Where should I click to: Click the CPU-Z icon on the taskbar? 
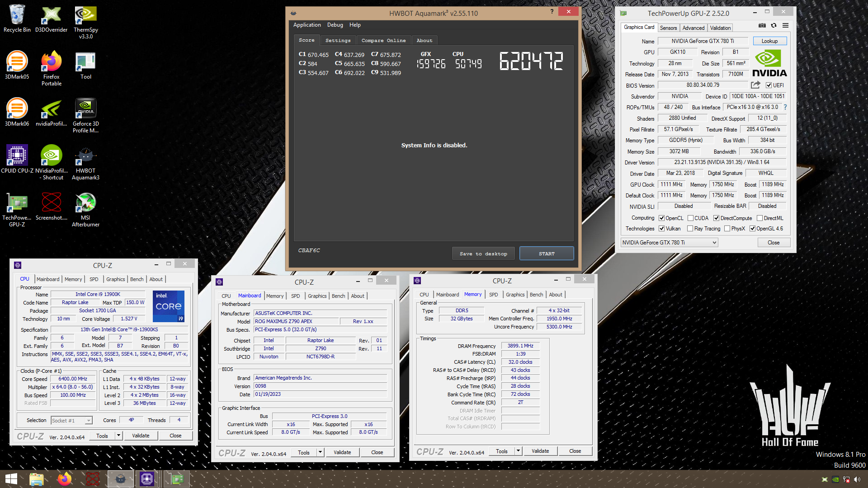[147, 479]
